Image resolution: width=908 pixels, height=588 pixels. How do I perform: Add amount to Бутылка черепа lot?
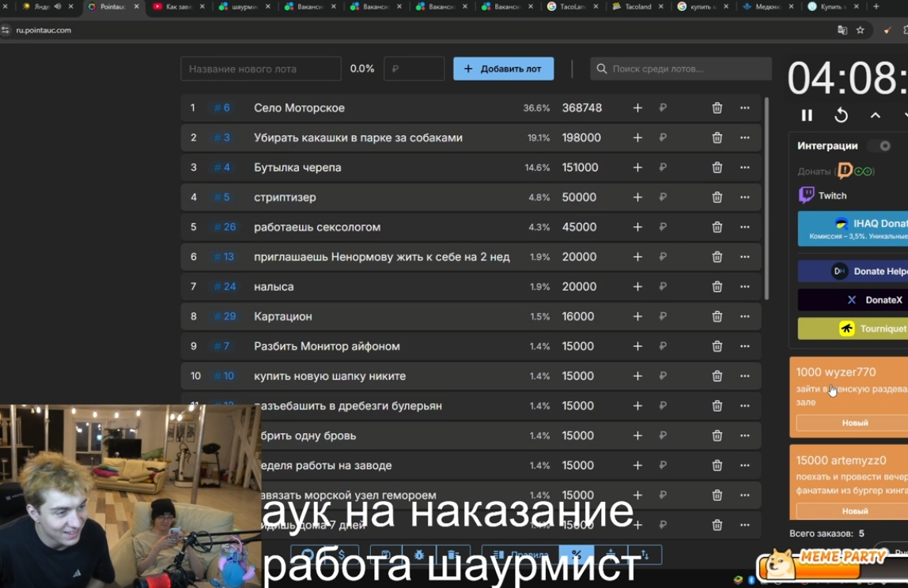[x=637, y=168]
